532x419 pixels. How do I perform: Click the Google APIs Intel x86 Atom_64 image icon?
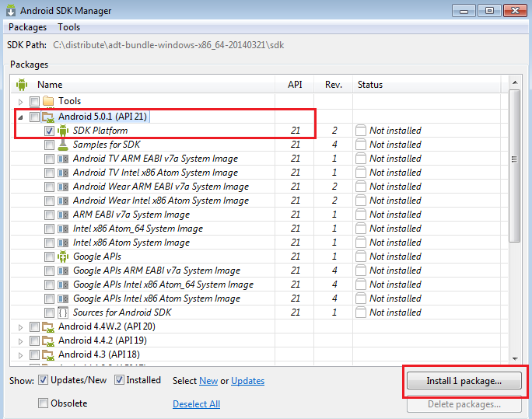click(63, 285)
